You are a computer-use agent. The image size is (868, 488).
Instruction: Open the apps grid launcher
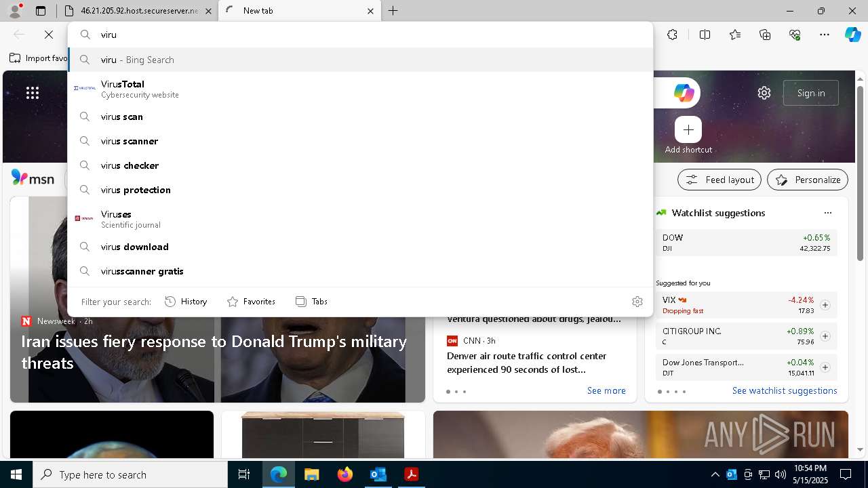coord(33,93)
